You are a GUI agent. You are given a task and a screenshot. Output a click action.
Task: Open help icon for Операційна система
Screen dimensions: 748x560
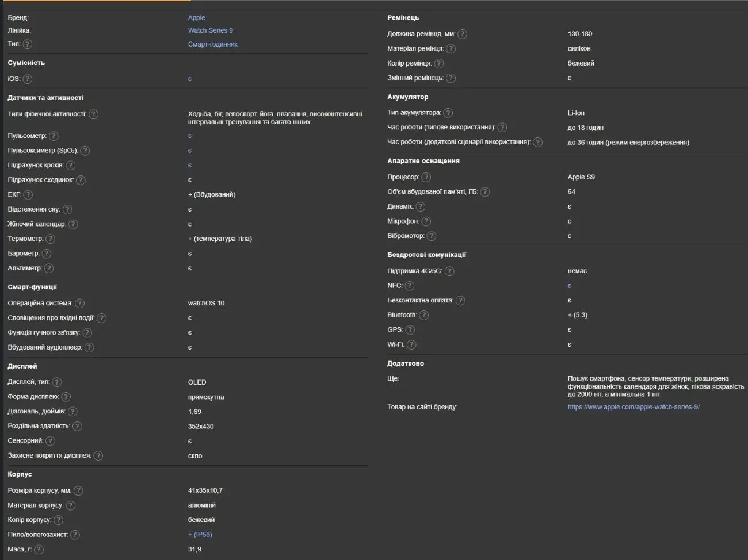tap(79, 303)
